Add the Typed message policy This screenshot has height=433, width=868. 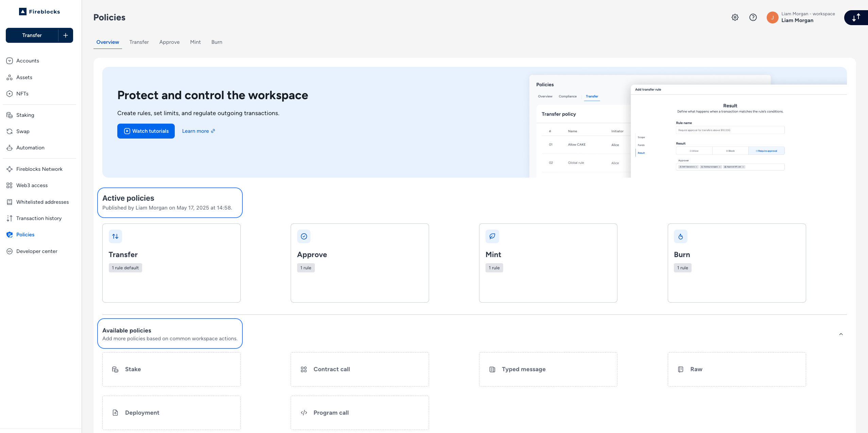pyautogui.click(x=548, y=369)
